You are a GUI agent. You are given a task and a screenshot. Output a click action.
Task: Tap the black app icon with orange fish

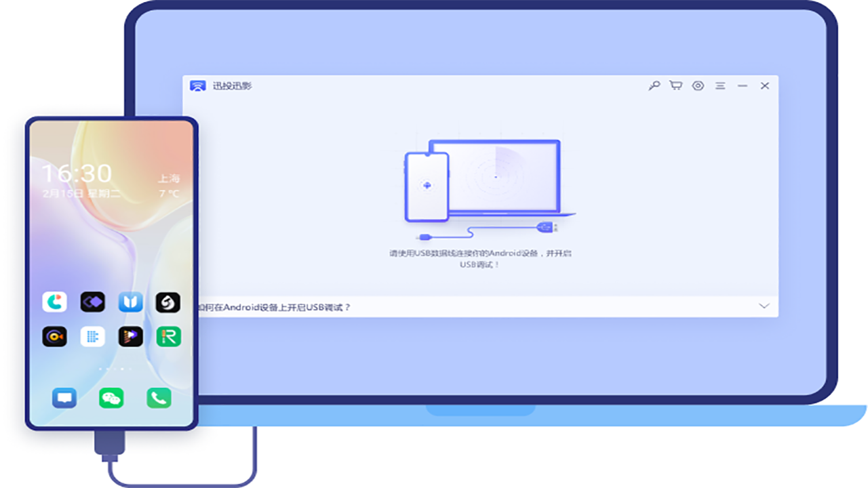pos(54,336)
